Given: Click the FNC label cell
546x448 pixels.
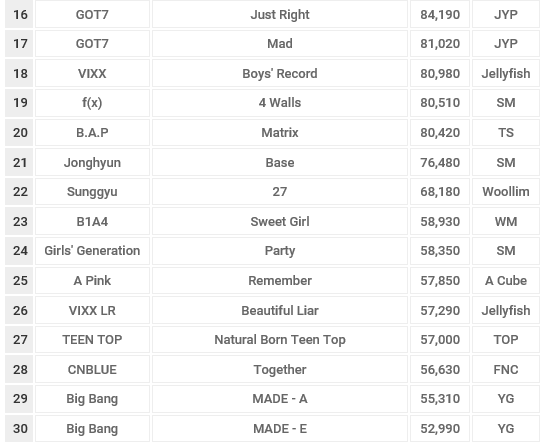Looking at the screenshot, I should click(x=506, y=369).
